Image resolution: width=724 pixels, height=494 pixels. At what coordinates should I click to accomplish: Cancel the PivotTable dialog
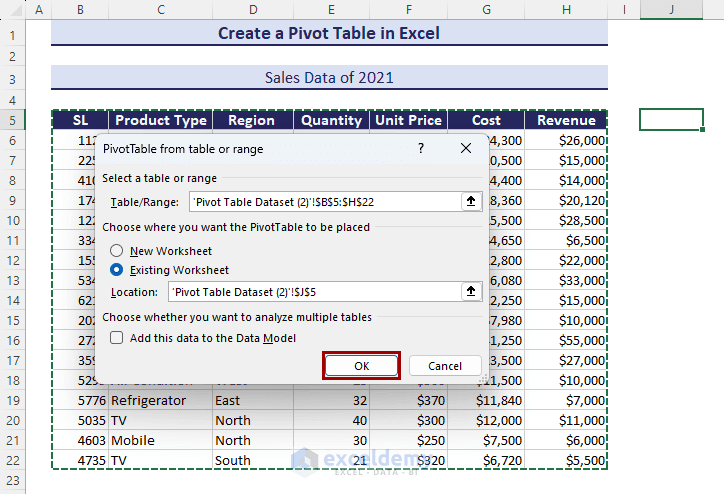(x=445, y=366)
